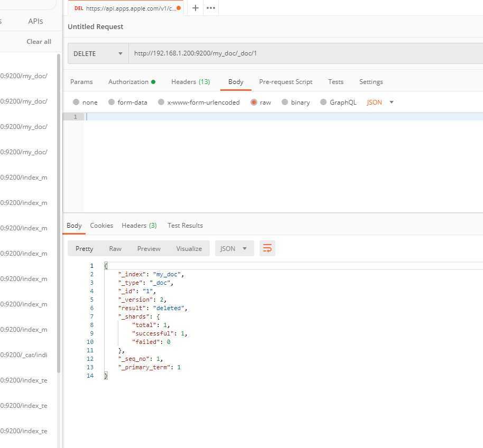
Task: Open response Headers (3) tab
Action: point(139,226)
